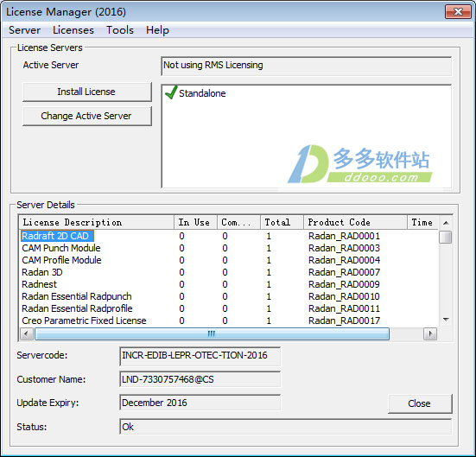Viewport: 476px width, 457px height.
Task: Click the horizontal scrollbar thumb
Action: (x=212, y=334)
